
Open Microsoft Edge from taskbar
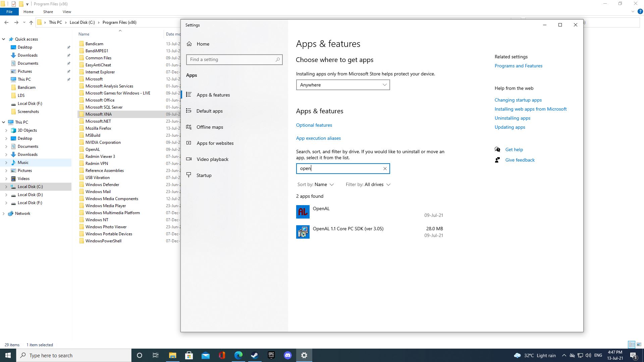238,355
